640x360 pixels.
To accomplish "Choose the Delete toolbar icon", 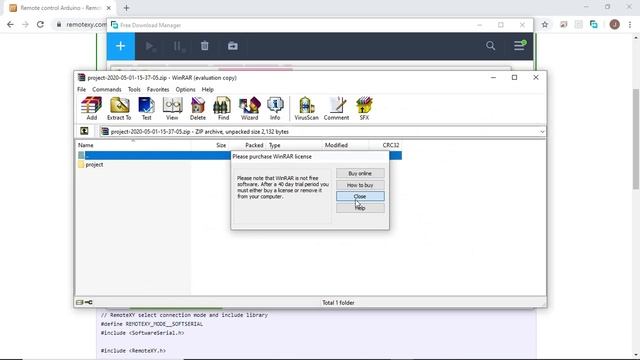I will [x=198, y=108].
